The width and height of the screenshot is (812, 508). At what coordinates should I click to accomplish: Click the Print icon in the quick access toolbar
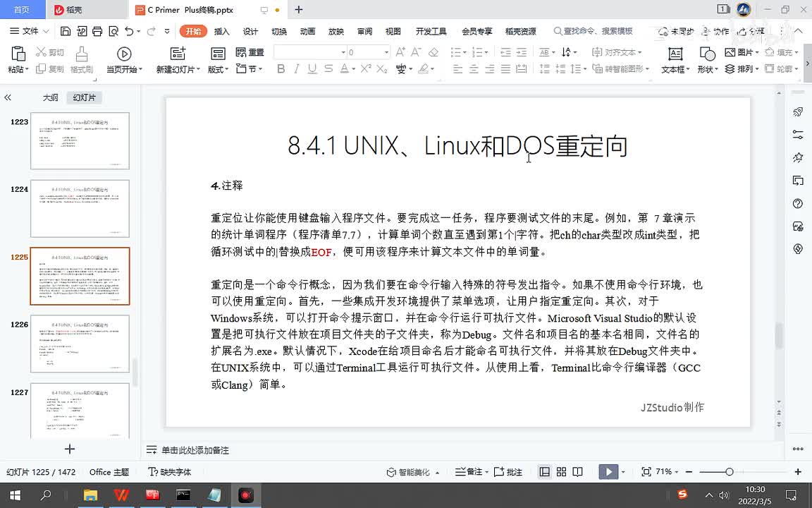coord(97,31)
